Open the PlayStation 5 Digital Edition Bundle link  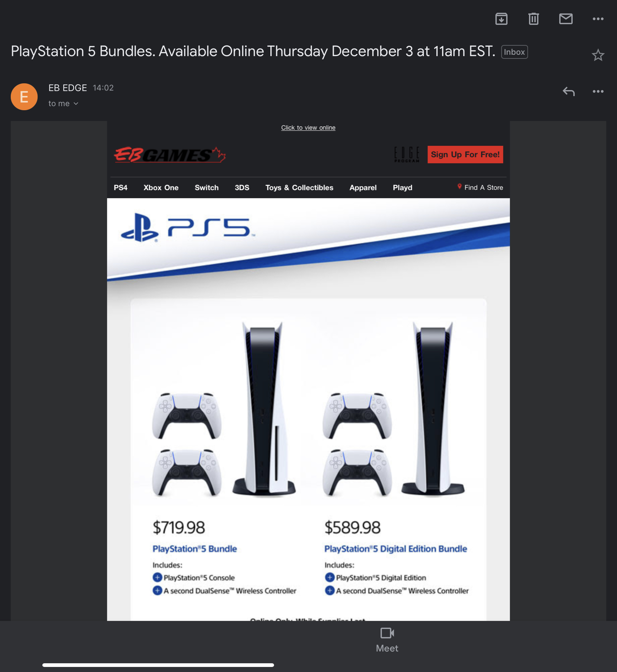coord(396,549)
